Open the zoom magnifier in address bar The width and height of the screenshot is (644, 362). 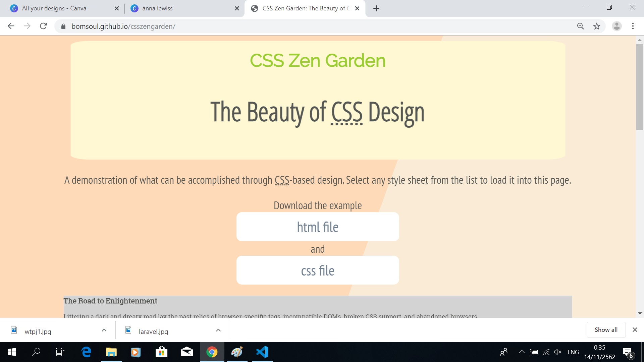point(581,26)
